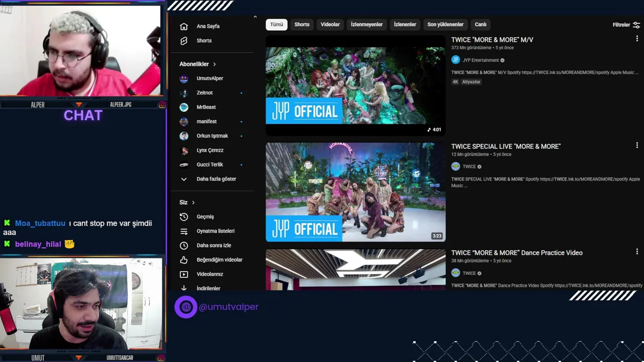Click Instagram icon next to ALPEER.JPG

[162, 105]
